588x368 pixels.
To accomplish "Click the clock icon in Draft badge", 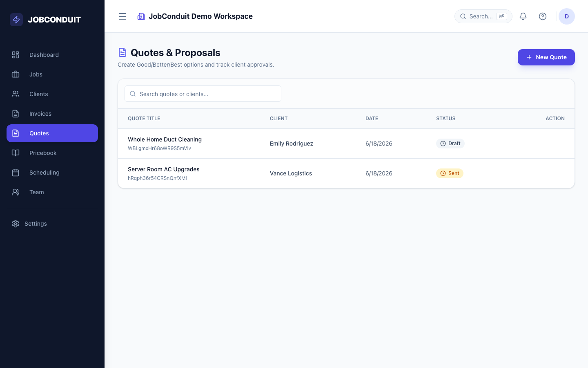I will (443, 144).
